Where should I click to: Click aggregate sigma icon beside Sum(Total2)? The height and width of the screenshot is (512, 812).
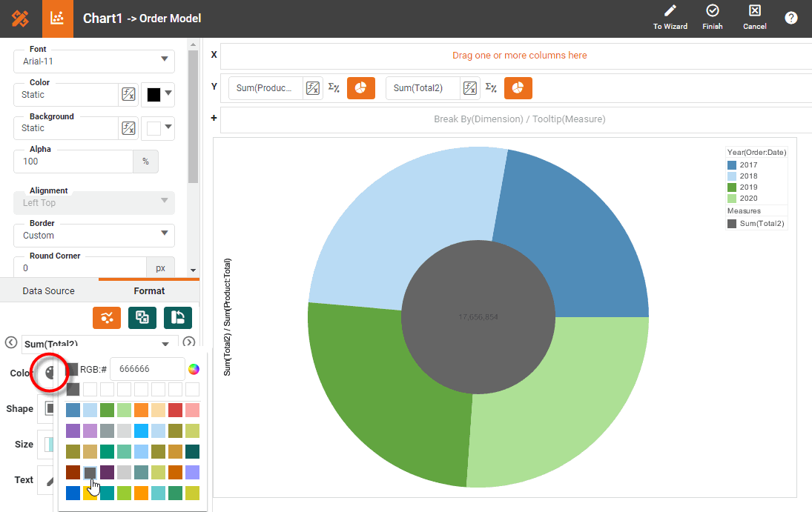tap(491, 87)
